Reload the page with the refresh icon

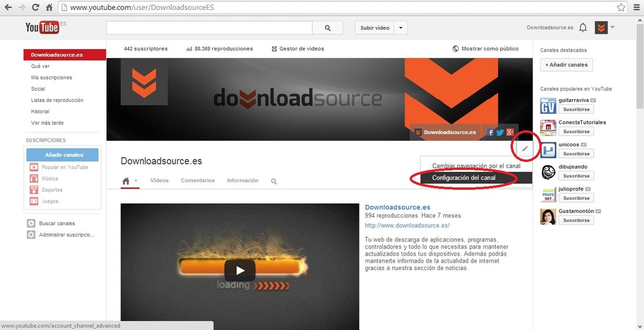(x=36, y=8)
